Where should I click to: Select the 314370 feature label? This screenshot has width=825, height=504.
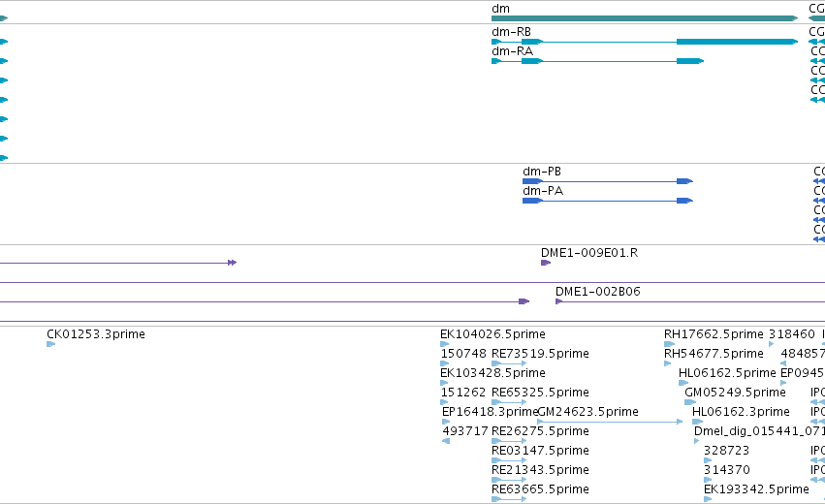(727, 470)
